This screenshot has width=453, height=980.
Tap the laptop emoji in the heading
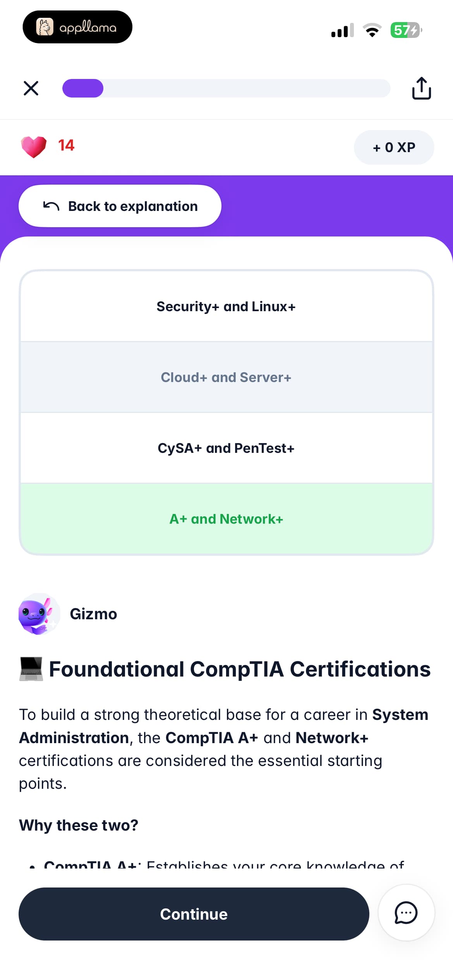point(31,669)
